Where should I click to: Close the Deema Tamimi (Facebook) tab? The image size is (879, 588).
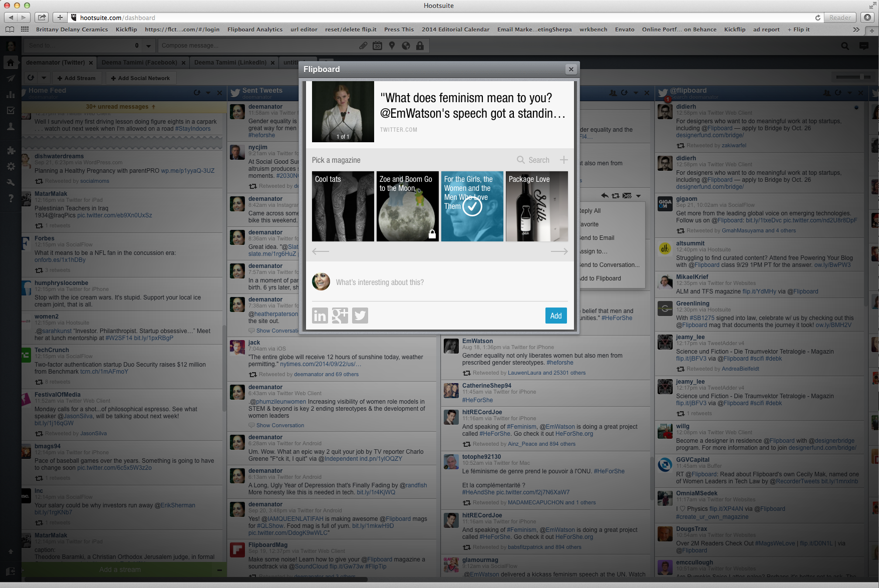tap(184, 63)
